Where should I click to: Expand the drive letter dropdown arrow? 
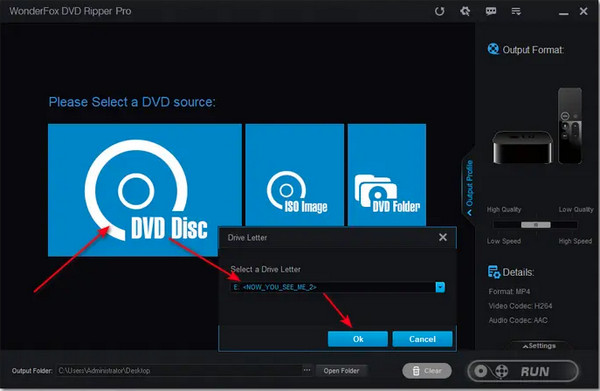(440, 287)
